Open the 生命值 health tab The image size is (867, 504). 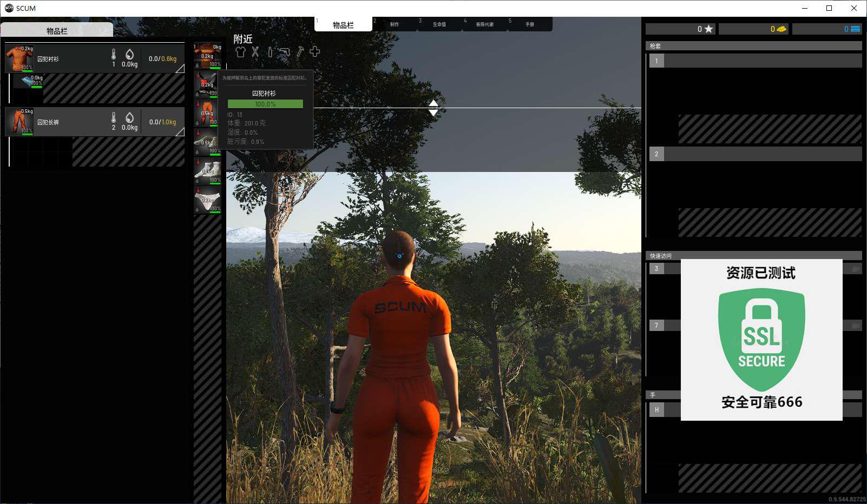(439, 24)
